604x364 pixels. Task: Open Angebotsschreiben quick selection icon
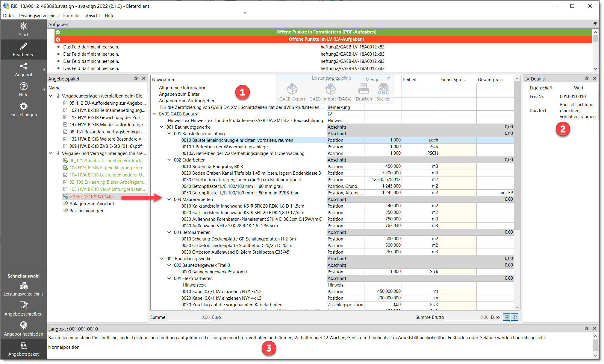coord(23,306)
